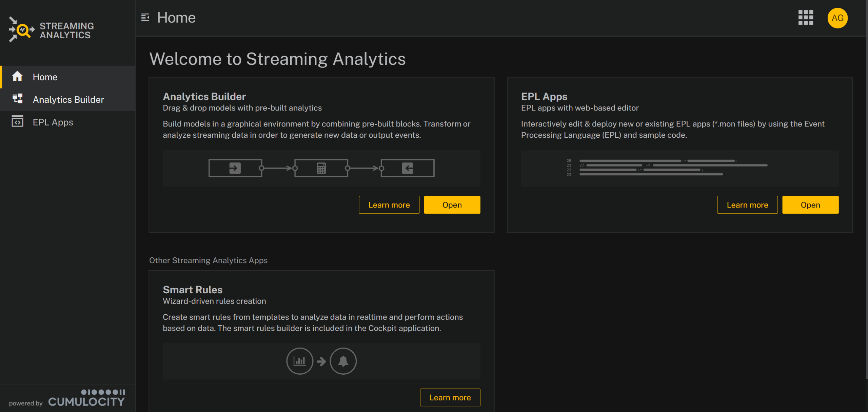Click the EPL Apps code window icon
Image resolution: width=868 pixels, height=412 pixels.
[17, 121]
